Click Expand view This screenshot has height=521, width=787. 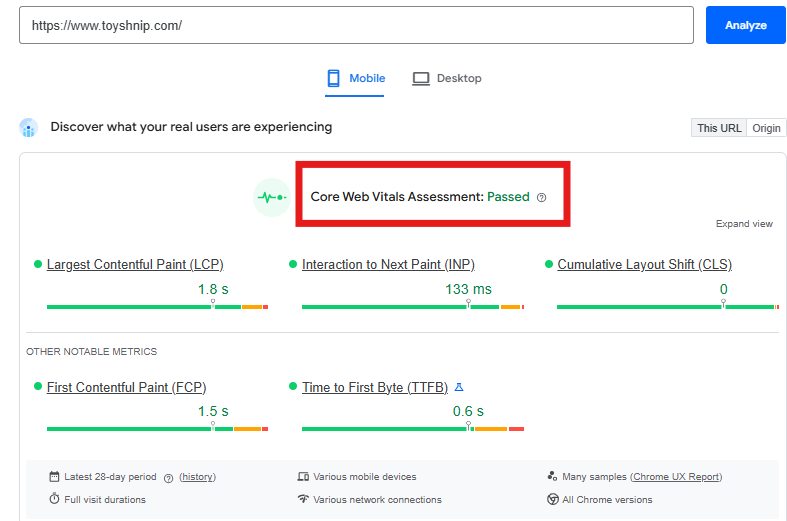pos(744,224)
